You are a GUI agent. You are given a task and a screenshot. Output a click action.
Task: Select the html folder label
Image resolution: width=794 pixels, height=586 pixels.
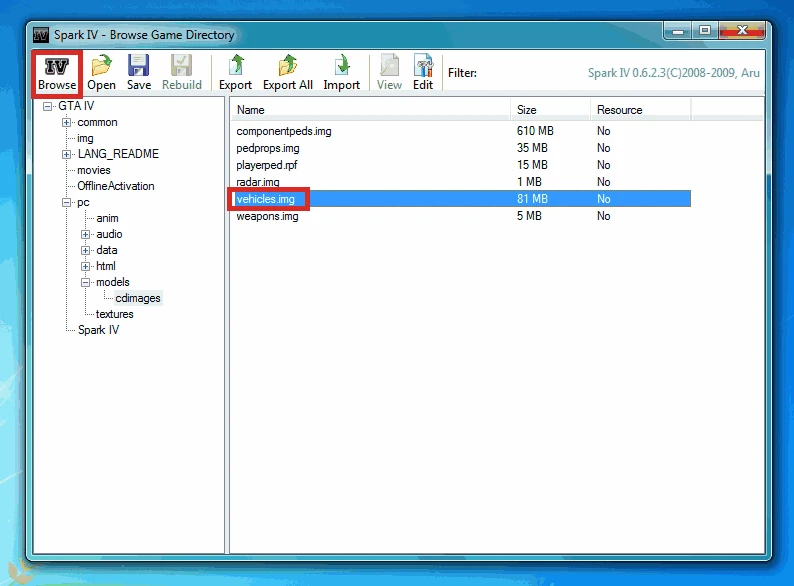(x=106, y=266)
